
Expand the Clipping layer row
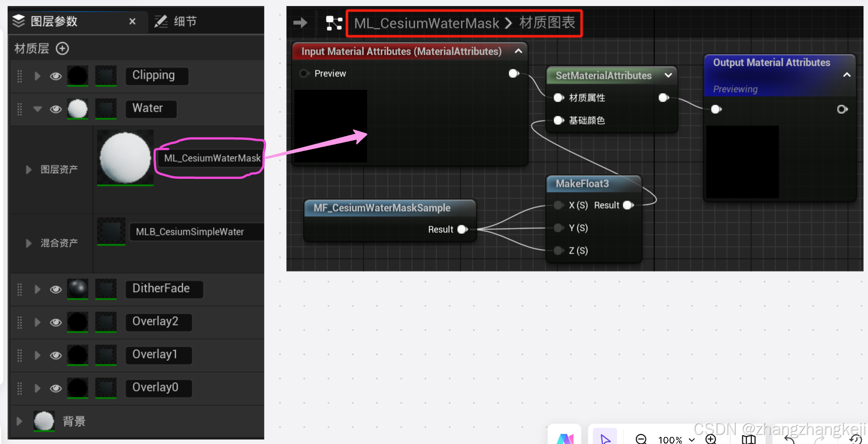[37, 76]
